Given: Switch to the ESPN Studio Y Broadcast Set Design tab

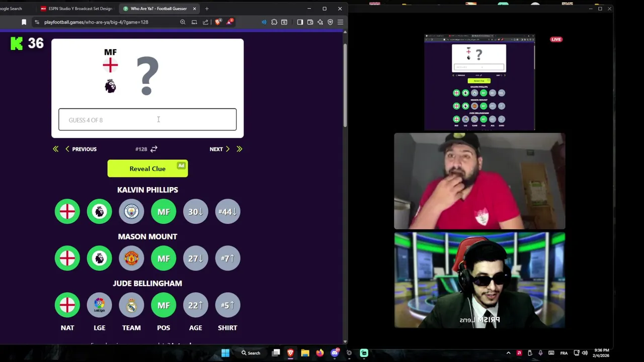Looking at the screenshot, I should pos(76,9).
